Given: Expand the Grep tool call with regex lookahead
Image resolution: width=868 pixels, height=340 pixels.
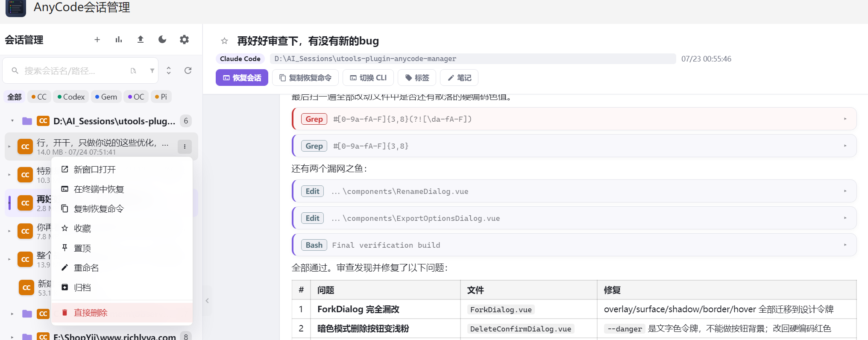Looking at the screenshot, I should tap(574, 119).
